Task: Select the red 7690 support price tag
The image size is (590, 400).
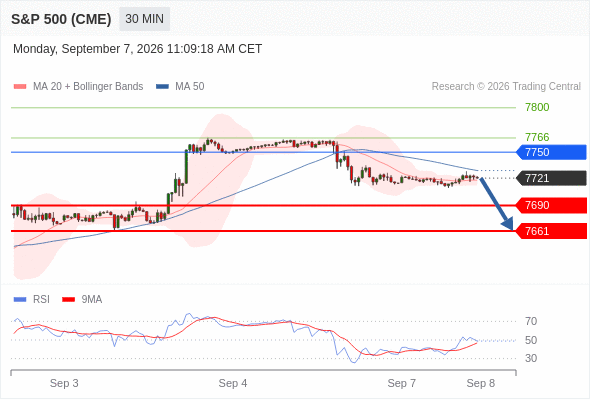Action: (551, 205)
